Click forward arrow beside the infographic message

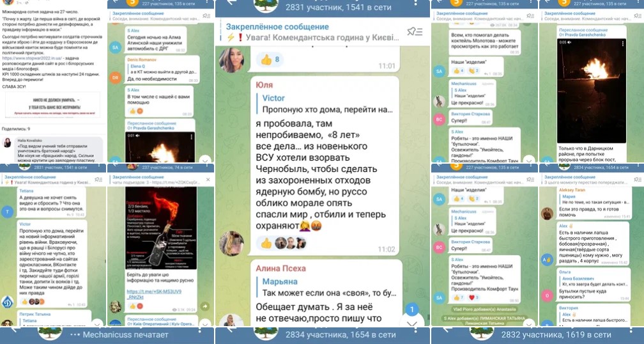point(204,306)
